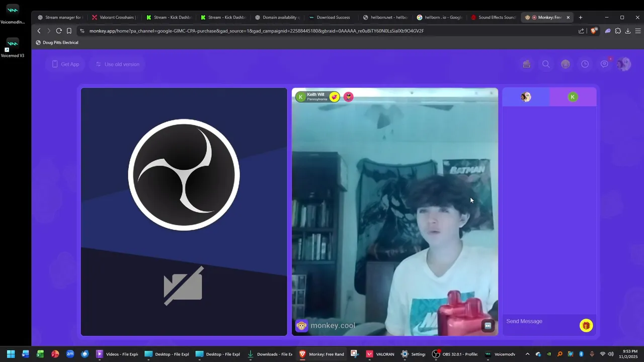Open Word from the taskbar
The image size is (644, 362).
click(x=26, y=354)
